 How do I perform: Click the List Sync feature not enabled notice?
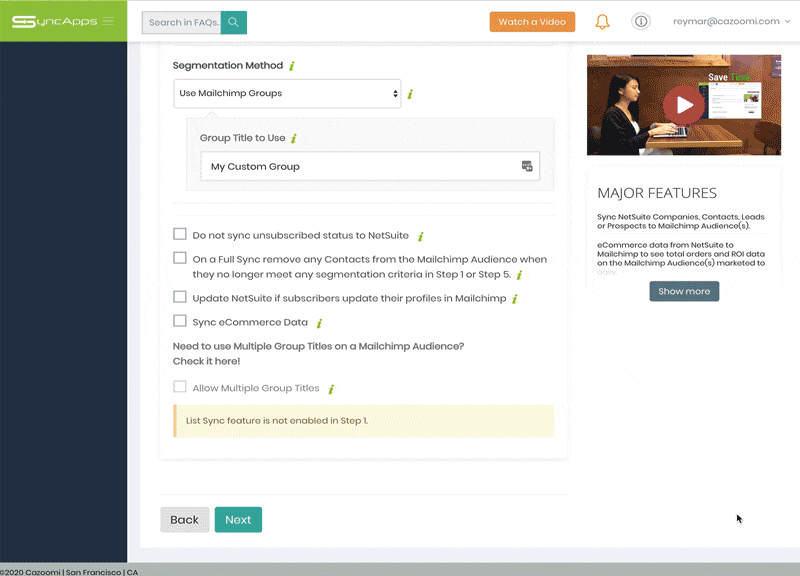pyautogui.click(x=364, y=421)
